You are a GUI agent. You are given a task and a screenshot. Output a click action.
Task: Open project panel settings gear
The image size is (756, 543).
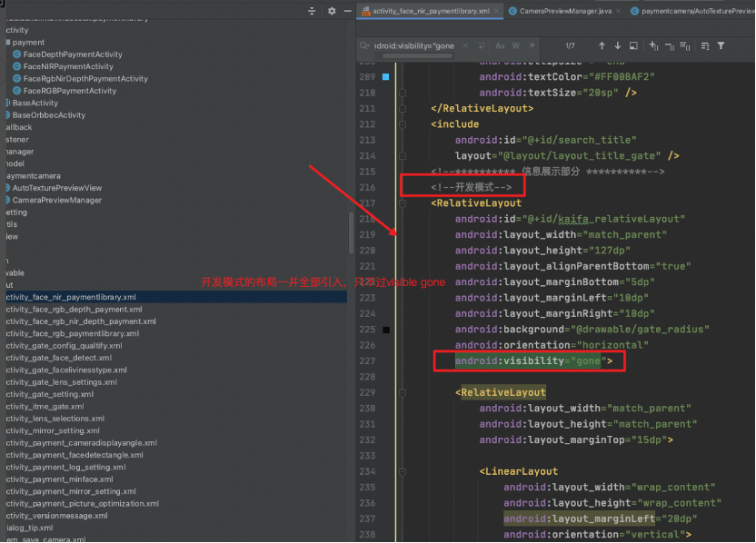point(332,11)
